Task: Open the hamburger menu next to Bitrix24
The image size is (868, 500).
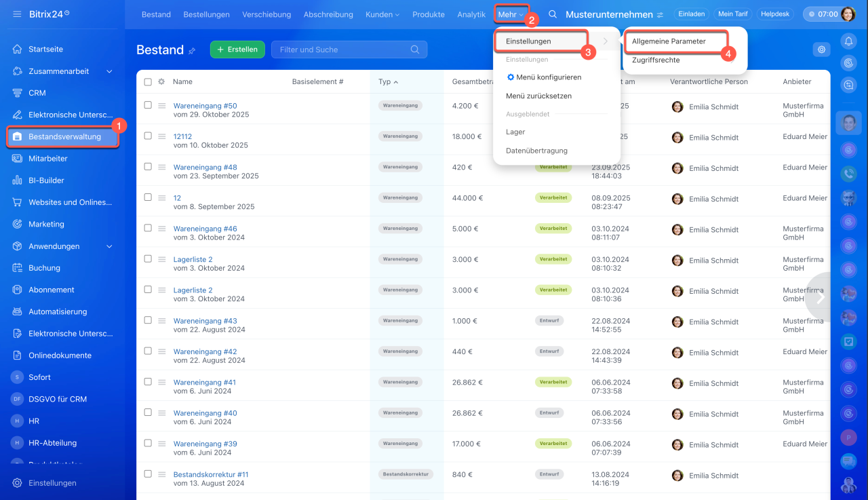Action: point(17,14)
